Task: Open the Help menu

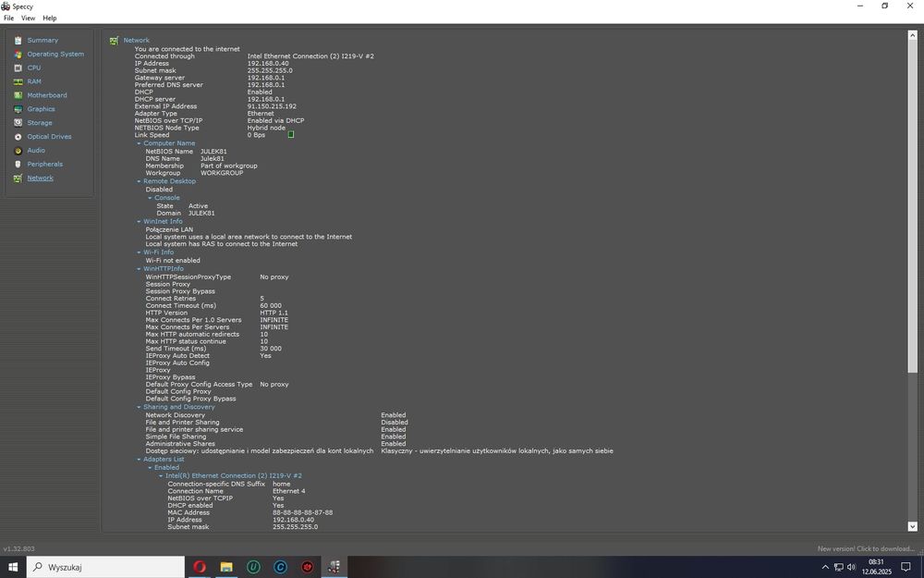Action: (x=50, y=18)
